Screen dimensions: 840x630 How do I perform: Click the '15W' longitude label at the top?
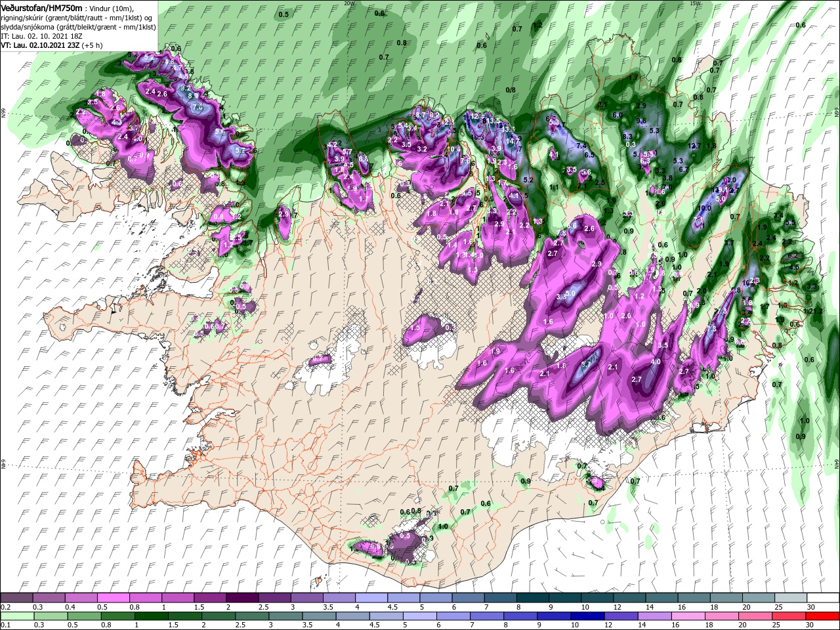tap(696, 3)
